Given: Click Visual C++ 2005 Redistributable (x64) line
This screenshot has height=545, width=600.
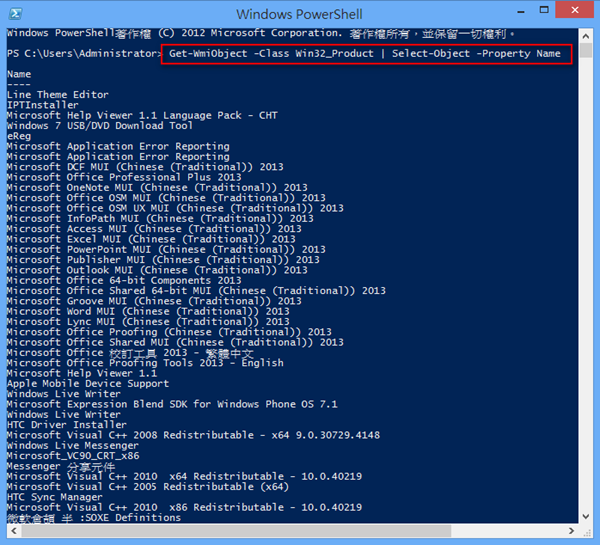Looking at the screenshot, I should [148, 487].
